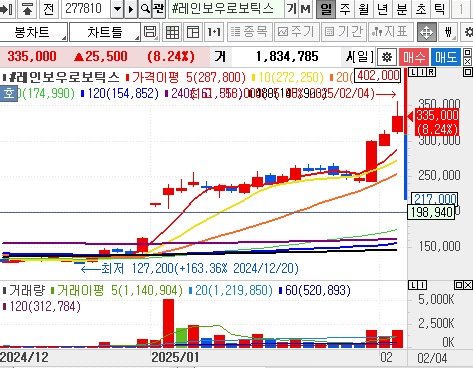This screenshot has height=368, width=473.
Task: Activate the crosshair move cursor tool
Action: 427,32
